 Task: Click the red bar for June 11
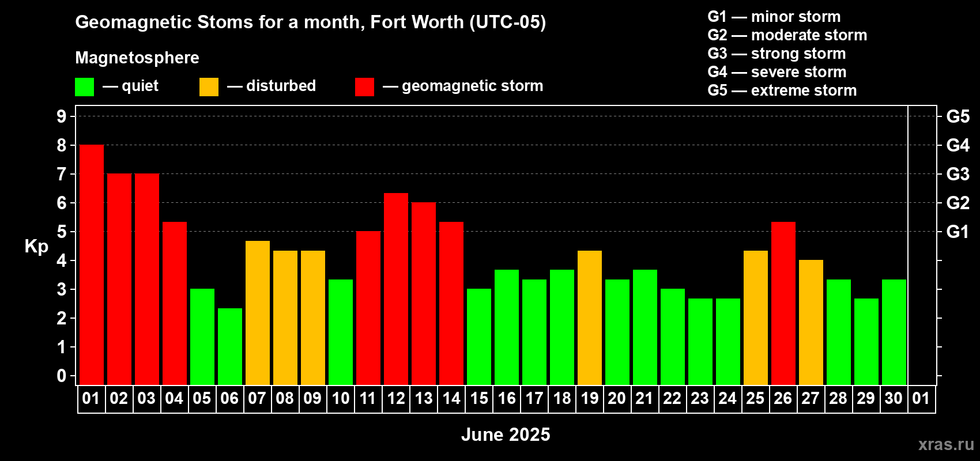(x=368, y=308)
